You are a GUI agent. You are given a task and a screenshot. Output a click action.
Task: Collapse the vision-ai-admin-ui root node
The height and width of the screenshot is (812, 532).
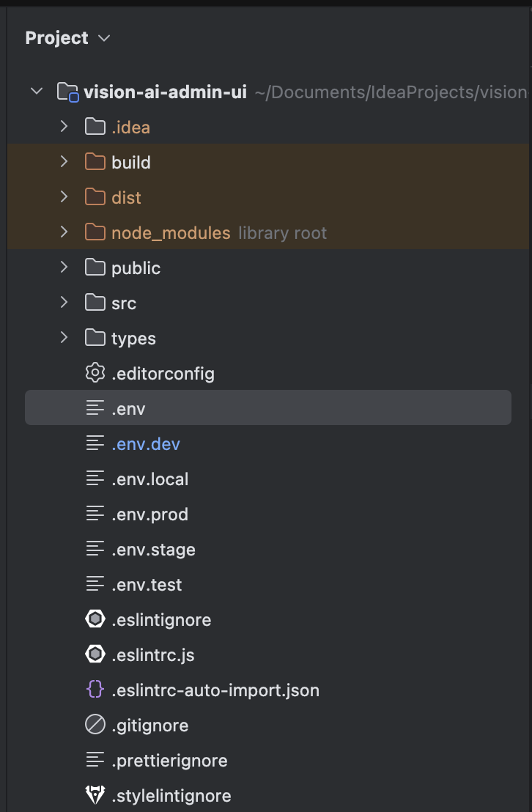(x=36, y=92)
